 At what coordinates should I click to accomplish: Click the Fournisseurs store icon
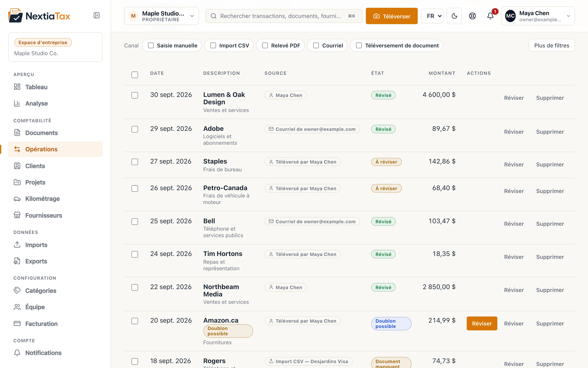(x=17, y=215)
